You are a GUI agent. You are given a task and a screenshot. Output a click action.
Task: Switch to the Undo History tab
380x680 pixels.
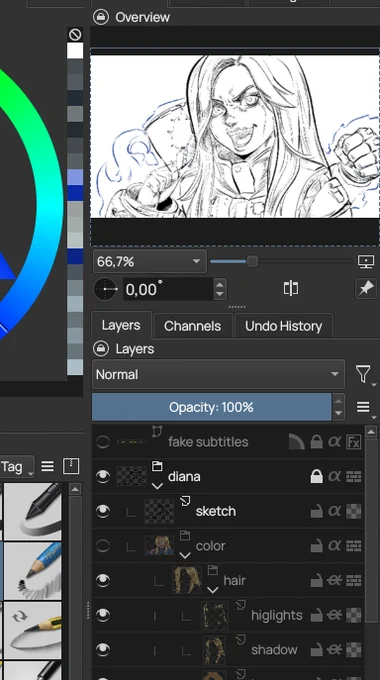284,326
